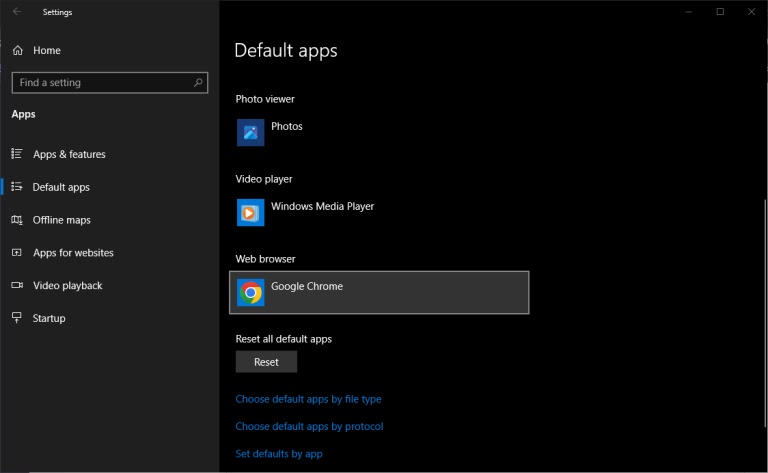The height and width of the screenshot is (473, 768).
Task: Click the Photos app icon
Action: (250, 132)
